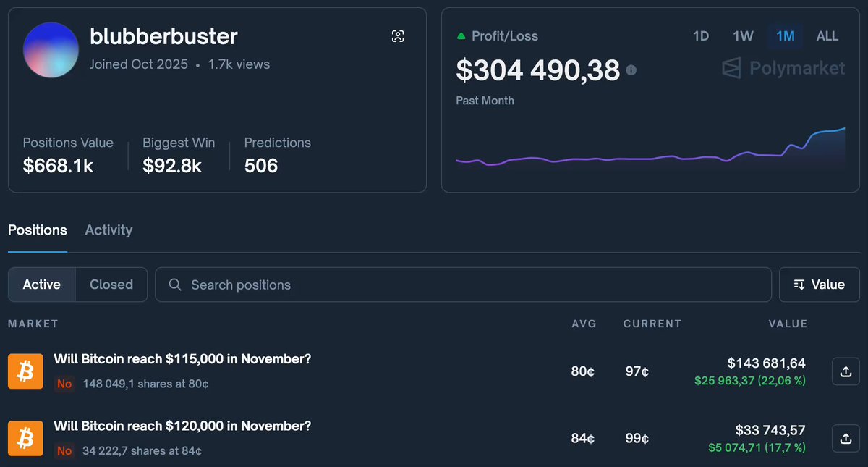The width and height of the screenshot is (868, 467).
Task: Click the Predictions 506 stat
Action: [278, 155]
